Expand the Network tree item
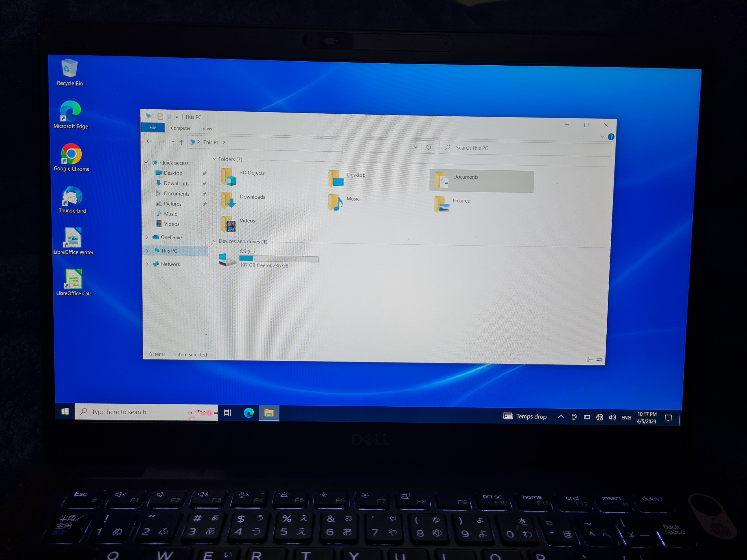This screenshot has height=560, width=747. 147,264
